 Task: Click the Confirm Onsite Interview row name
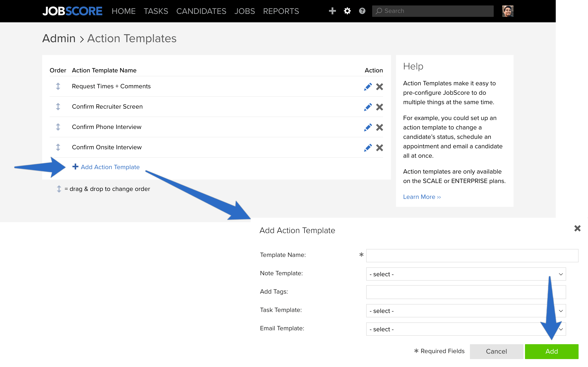coord(107,147)
